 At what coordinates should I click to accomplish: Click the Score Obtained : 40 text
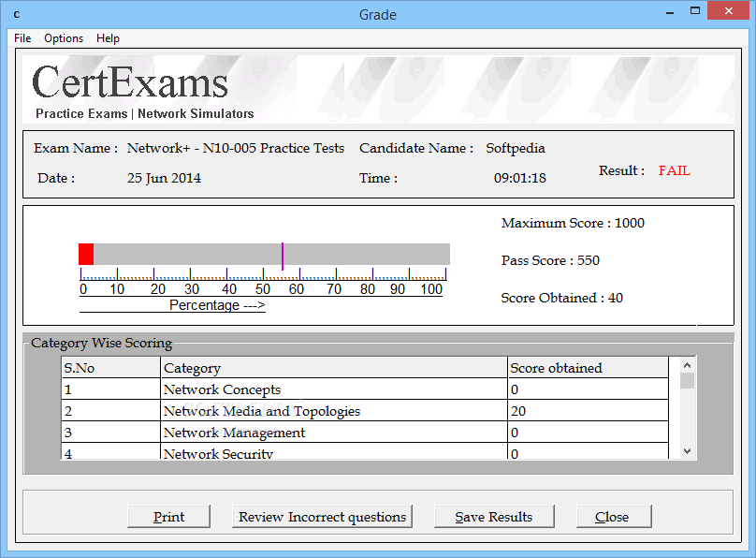tap(561, 298)
